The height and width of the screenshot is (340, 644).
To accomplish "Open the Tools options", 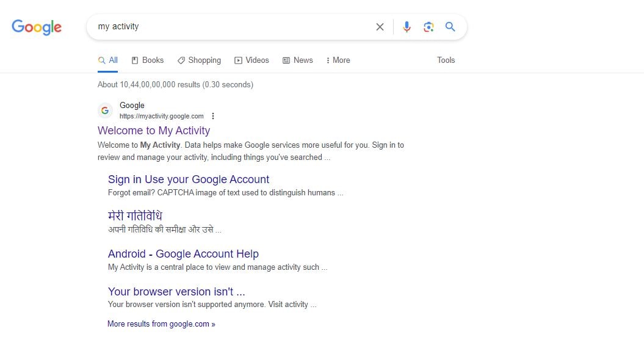I will (x=446, y=60).
